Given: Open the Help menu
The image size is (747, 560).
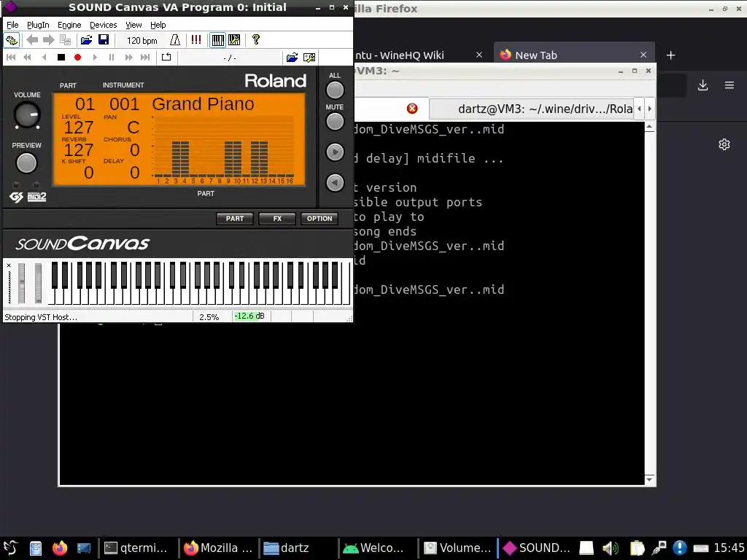Looking at the screenshot, I should 158,25.
